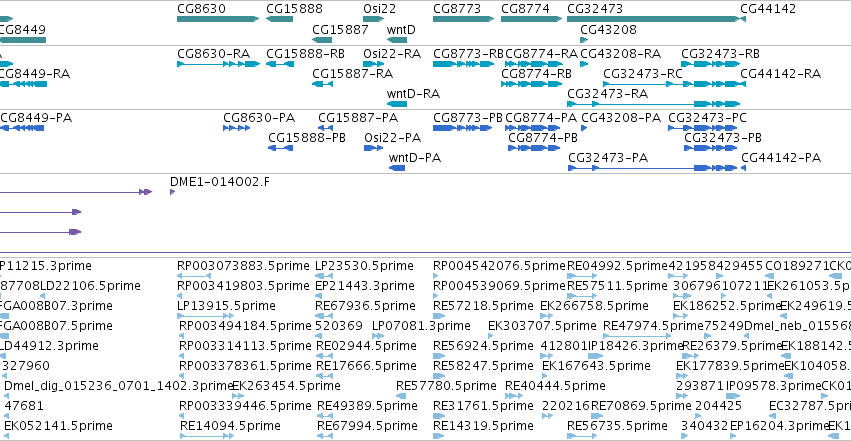
Task: Select the CG32473-PA protein feature
Action: tap(653, 168)
